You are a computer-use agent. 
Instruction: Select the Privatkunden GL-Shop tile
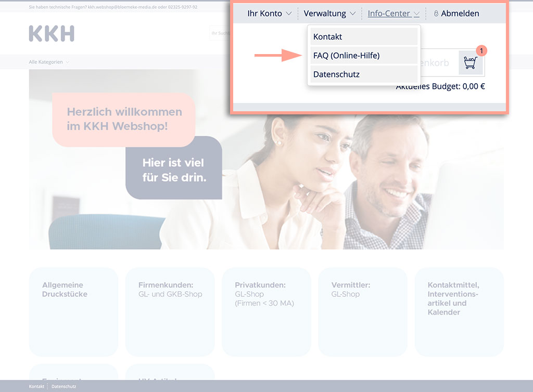(266, 311)
